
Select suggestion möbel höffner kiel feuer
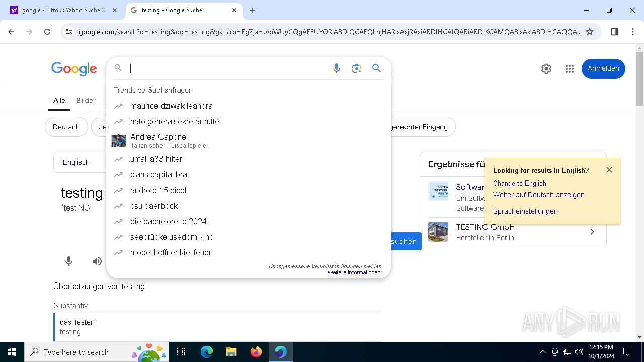pyautogui.click(x=249, y=252)
